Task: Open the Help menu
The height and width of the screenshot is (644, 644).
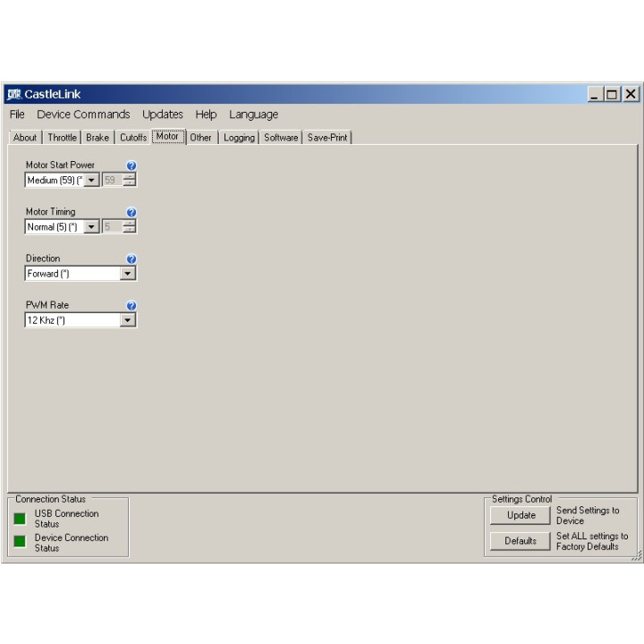Action: click(206, 114)
